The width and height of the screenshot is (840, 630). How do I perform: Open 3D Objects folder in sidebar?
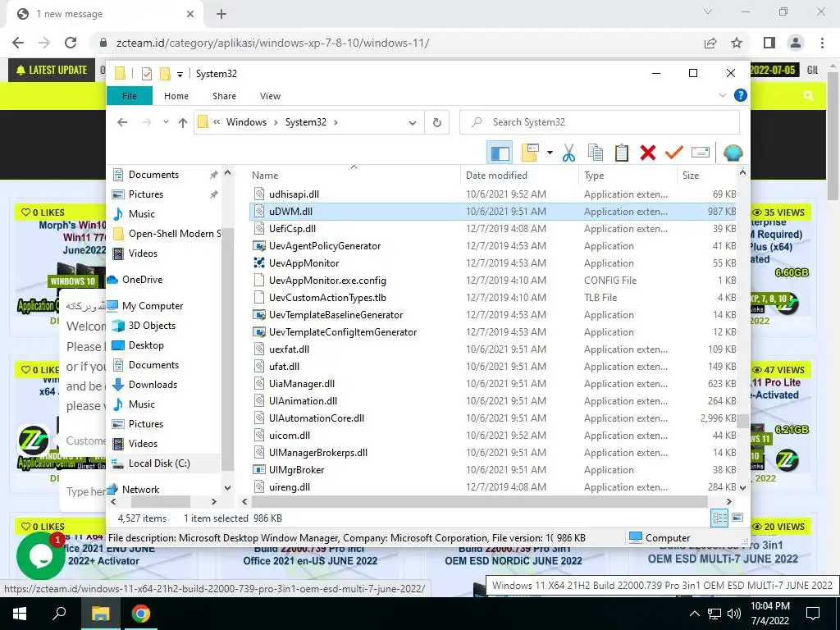[x=152, y=326]
